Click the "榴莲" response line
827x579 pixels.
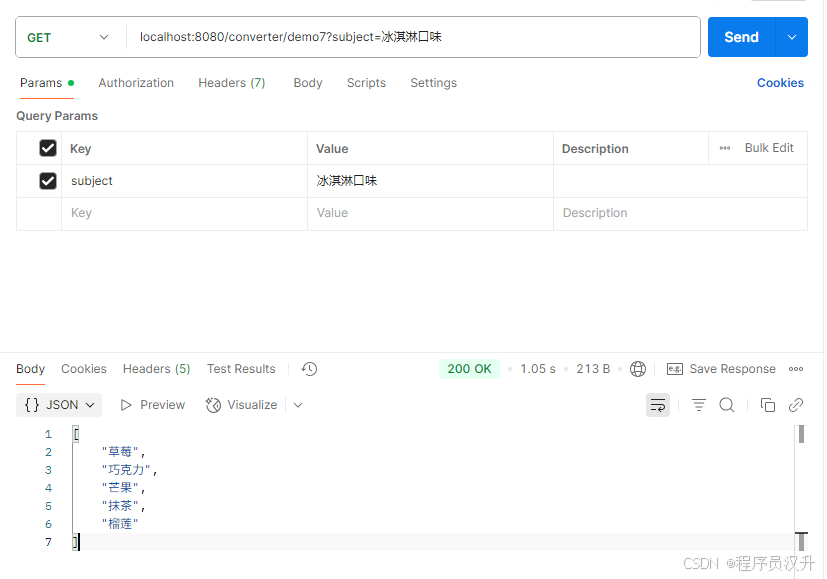pos(120,524)
